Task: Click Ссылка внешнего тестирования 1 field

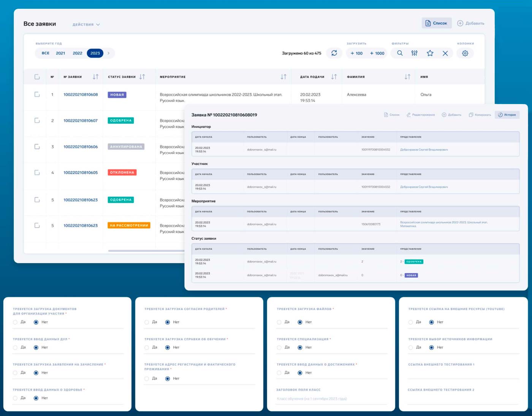Action: point(463,373)
